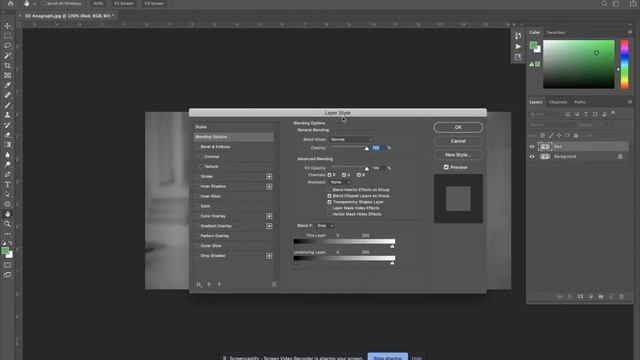
Task: Toggle the G channel checkbox
Action: 344,175
